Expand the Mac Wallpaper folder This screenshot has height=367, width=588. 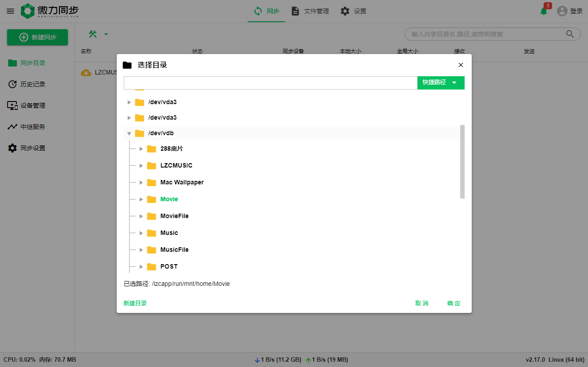(x=141, y=182)
